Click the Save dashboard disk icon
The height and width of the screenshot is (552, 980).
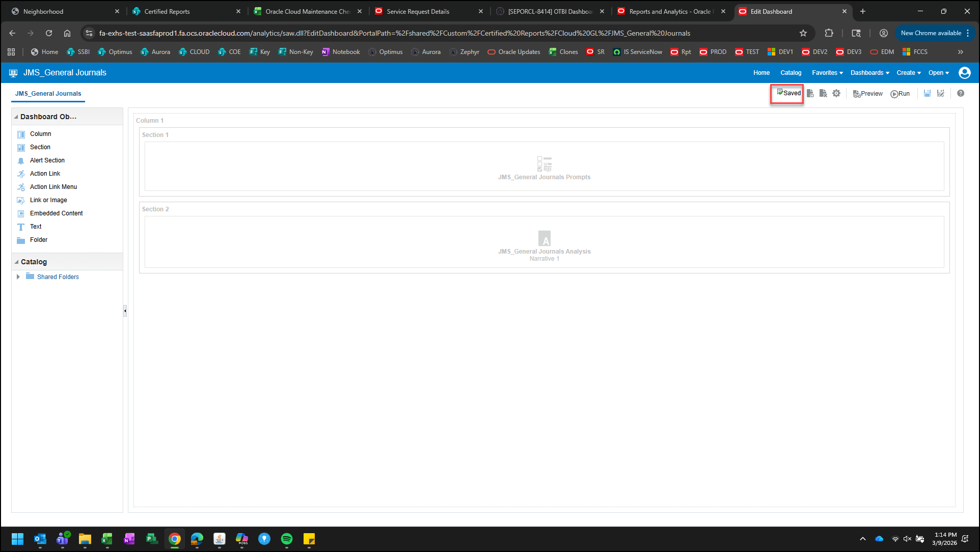tap(927, 94)
